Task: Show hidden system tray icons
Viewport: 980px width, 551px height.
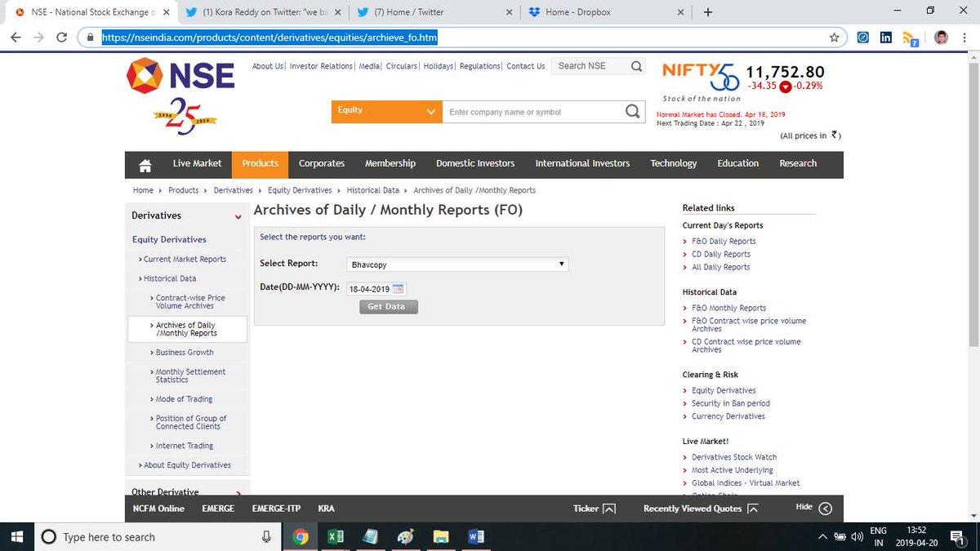Action: 822,537
